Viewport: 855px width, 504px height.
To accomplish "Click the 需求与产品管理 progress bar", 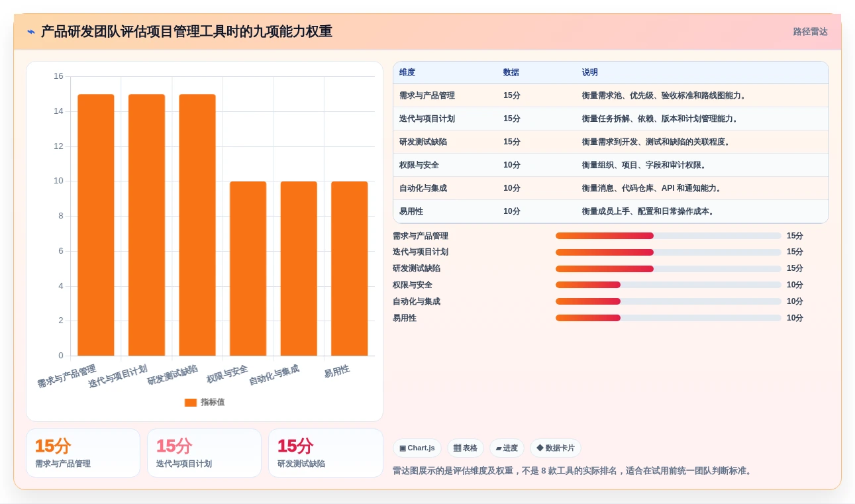I will coord(668,236).
